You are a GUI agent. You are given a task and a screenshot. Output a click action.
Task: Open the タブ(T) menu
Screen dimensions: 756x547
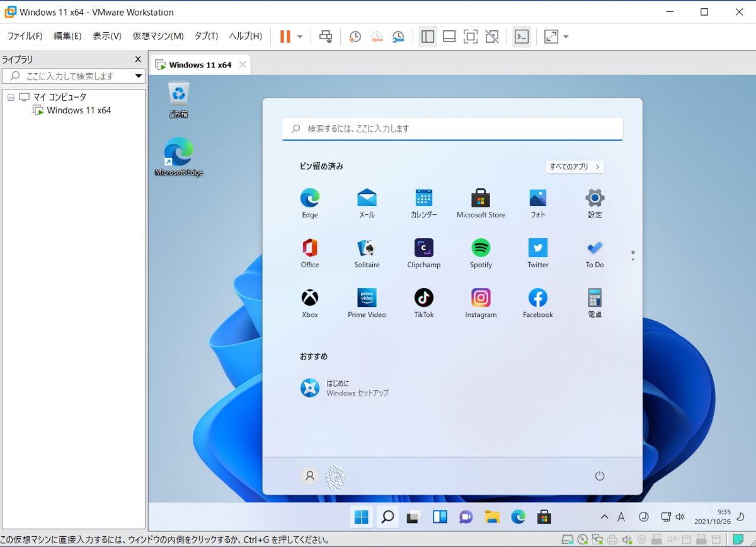[x=206, y=36]
